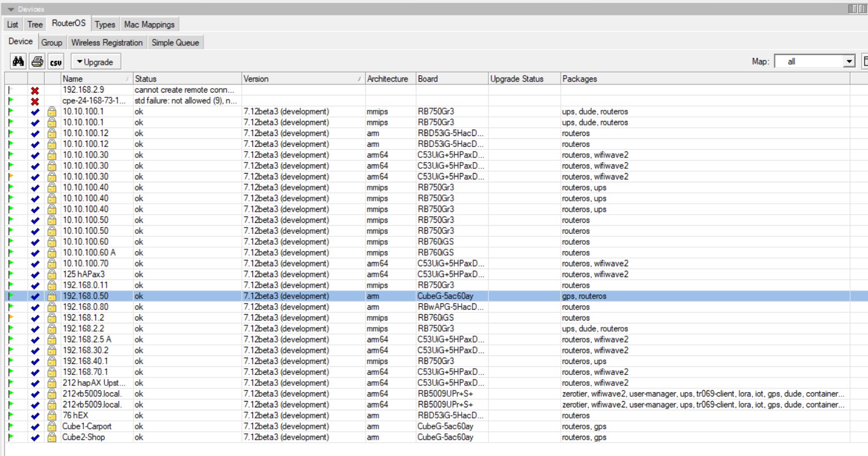Click red X icon for 192.168.2.9
868x456 pixels.
(x=35, y=90)
